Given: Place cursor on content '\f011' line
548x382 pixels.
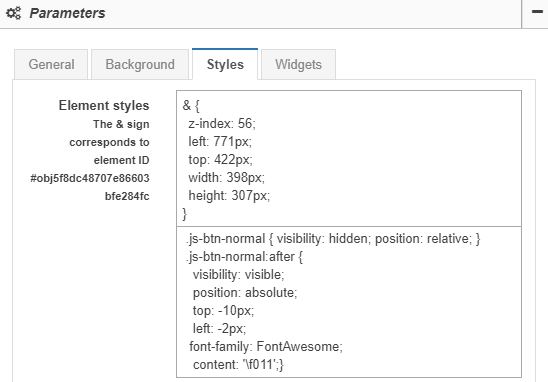Looking at the screenshot, I should pyautogui.click(x=238, y=365).
